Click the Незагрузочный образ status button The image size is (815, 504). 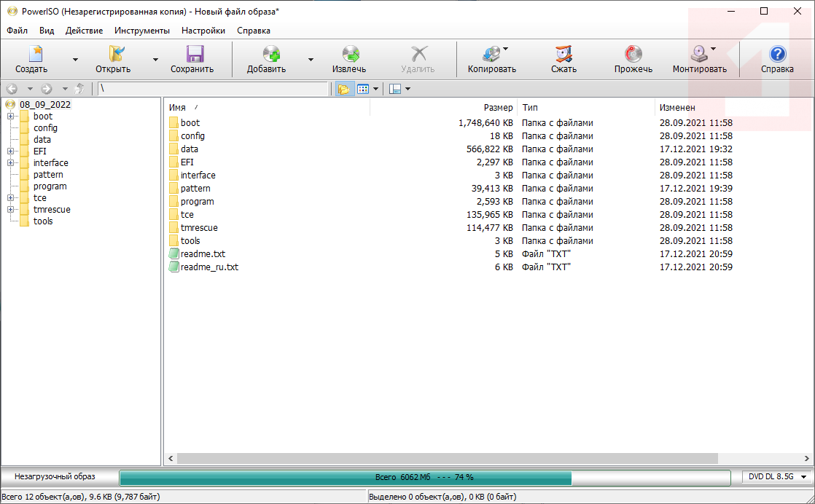(55, 476)
